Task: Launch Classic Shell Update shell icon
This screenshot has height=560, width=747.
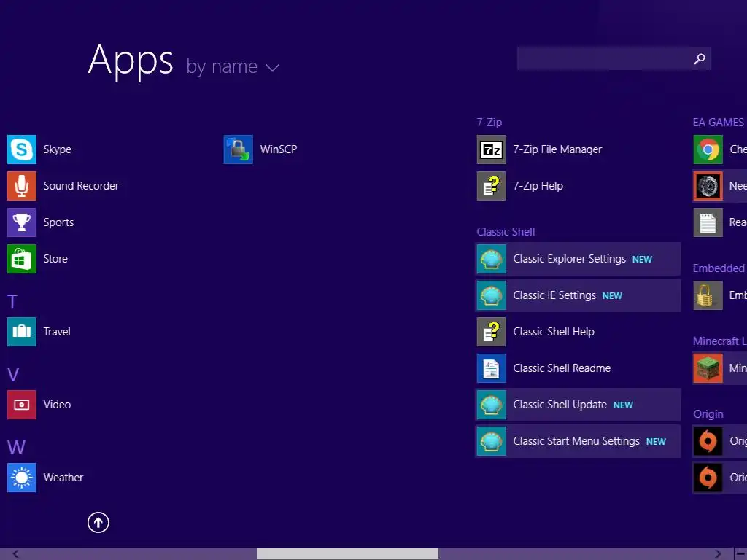Action: coord(491,404)
